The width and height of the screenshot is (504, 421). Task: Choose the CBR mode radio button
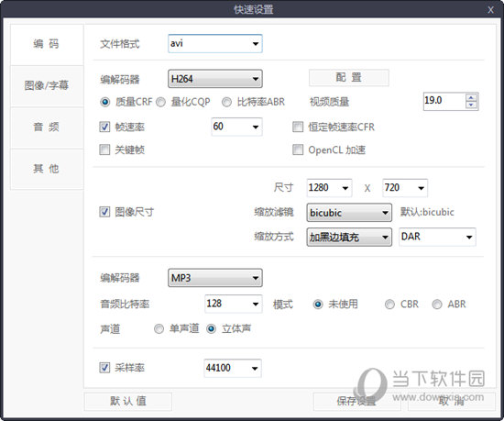point(389,305)
